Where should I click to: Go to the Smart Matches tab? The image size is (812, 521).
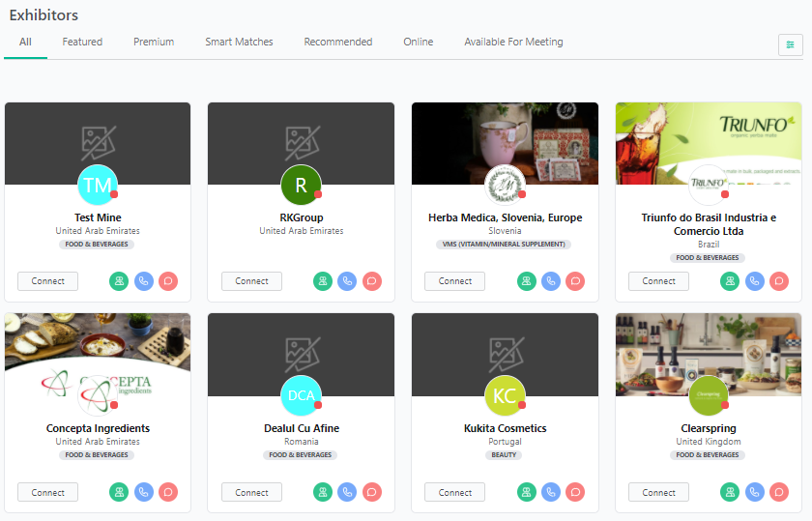(x=239, y=42)
